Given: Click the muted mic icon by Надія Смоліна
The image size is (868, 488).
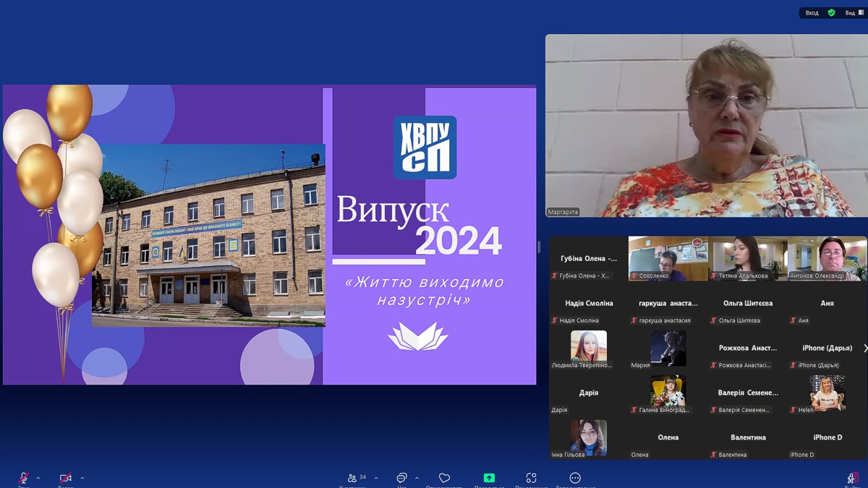Looking at the screenshot, I should point(555,320).
